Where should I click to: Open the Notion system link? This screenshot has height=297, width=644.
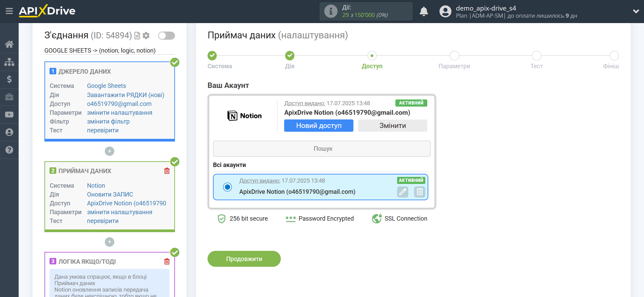(96, 186)
